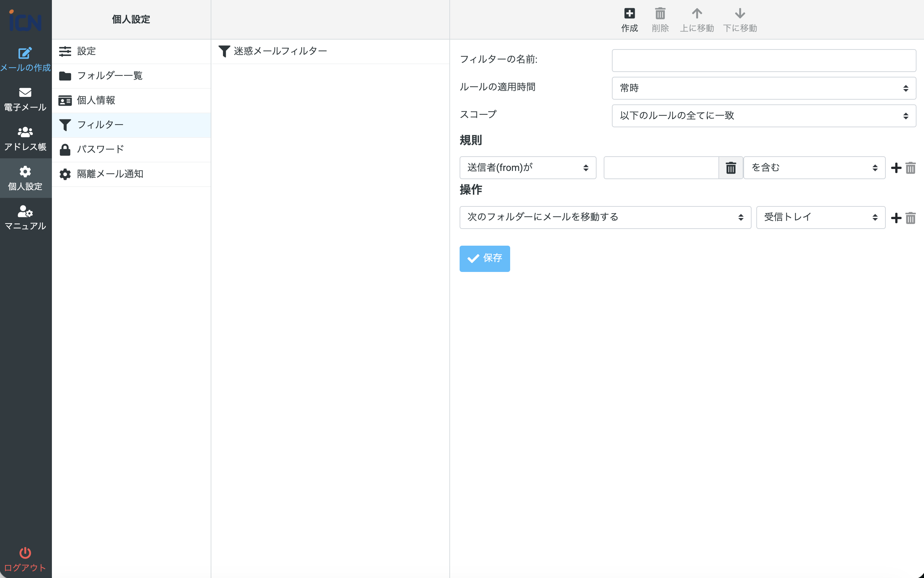Expand the スコープ dropdown
Image resolution: width=924 pixels, height=578 pixels.
point(764,115)
